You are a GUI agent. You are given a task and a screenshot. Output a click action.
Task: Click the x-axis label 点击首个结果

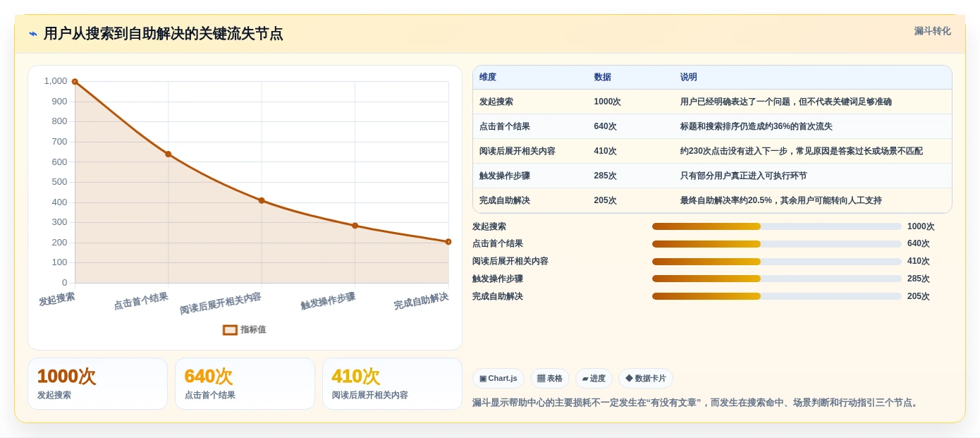(141, 302)
